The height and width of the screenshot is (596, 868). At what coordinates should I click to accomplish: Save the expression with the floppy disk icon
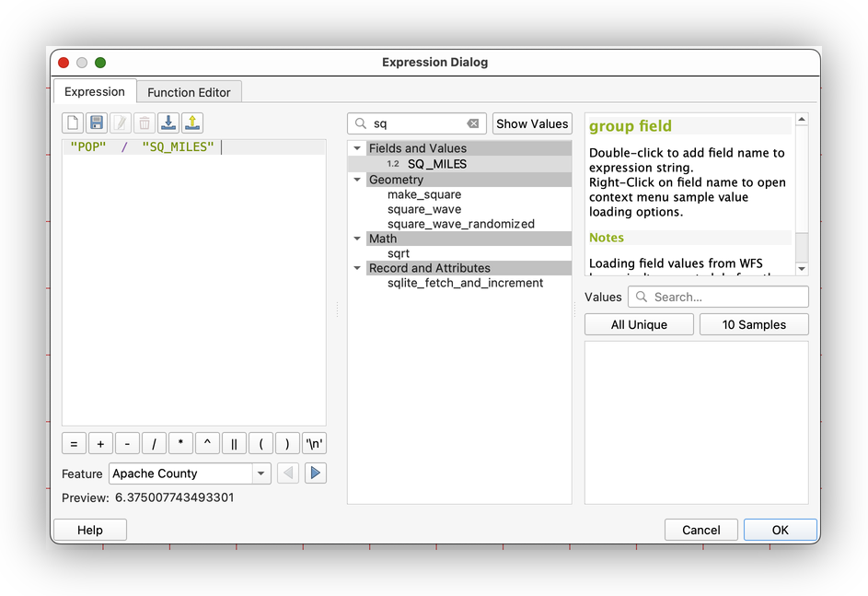pyautogui.click(x=97, y=123)
